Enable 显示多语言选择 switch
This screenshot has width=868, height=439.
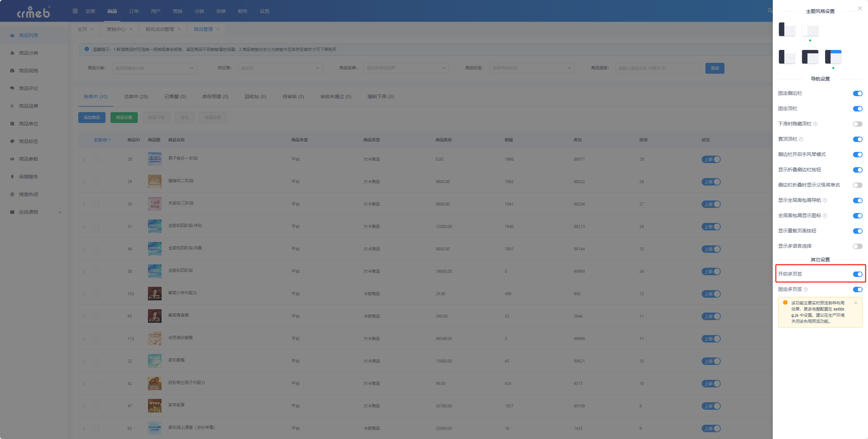[x=857, y=246]
